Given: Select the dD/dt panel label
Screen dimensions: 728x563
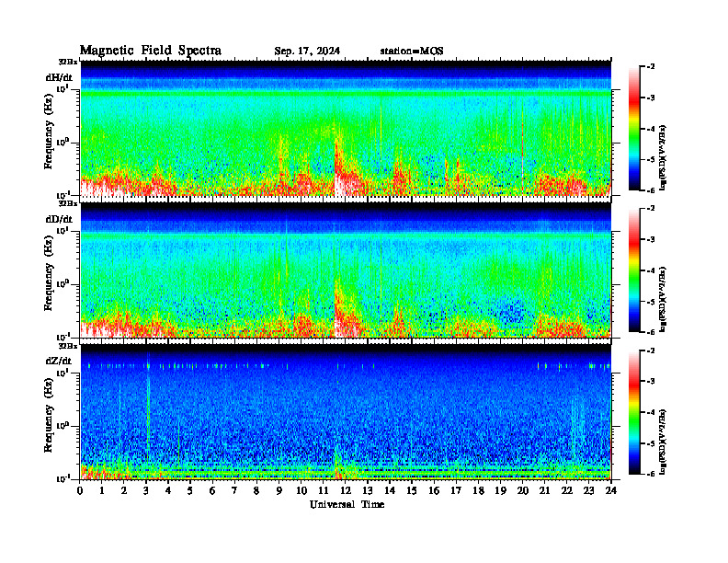Looking at the screenshot, I should [x=59, y=219].
